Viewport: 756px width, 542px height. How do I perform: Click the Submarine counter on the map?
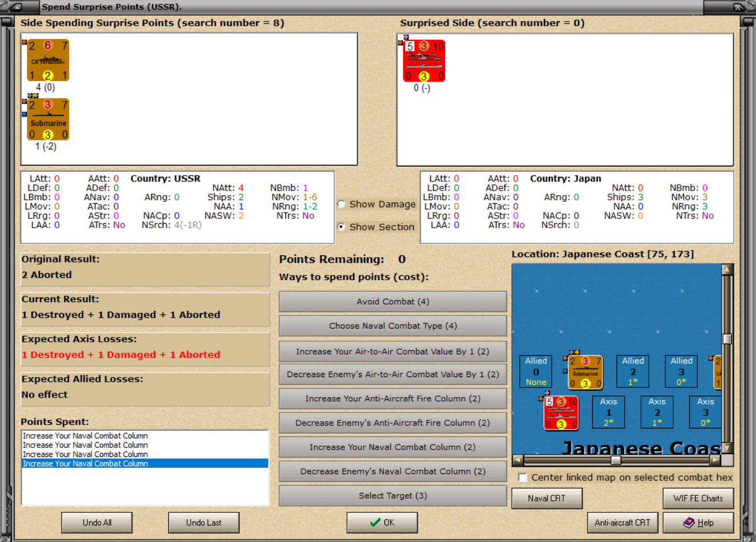[x=585, y=372]
